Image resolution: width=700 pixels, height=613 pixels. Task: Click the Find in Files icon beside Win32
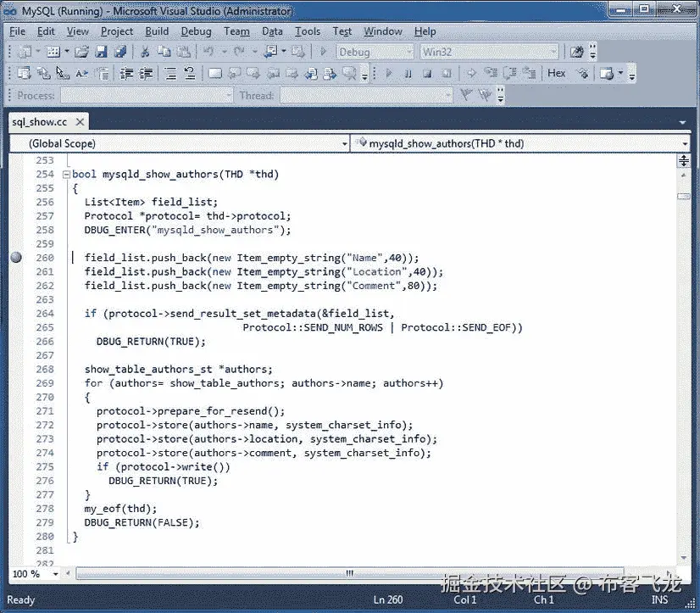coord(576,52)
